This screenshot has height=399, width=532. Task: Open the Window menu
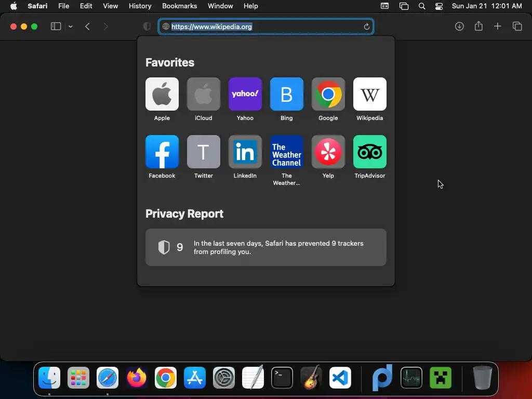point(220,6)
